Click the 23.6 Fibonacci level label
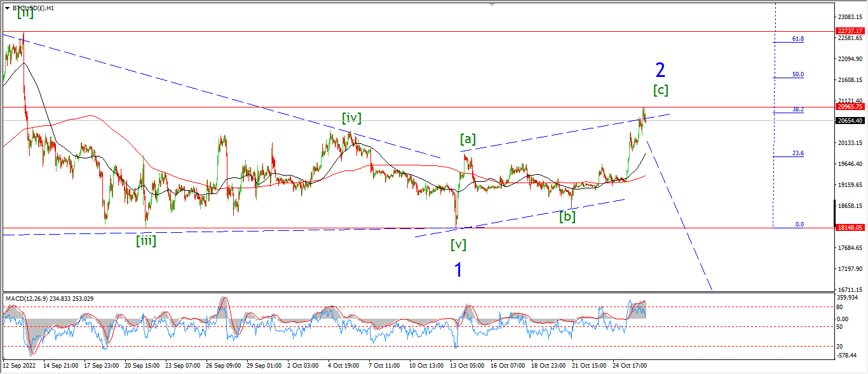This screenshot has height=374, width=868. (798, 153)
